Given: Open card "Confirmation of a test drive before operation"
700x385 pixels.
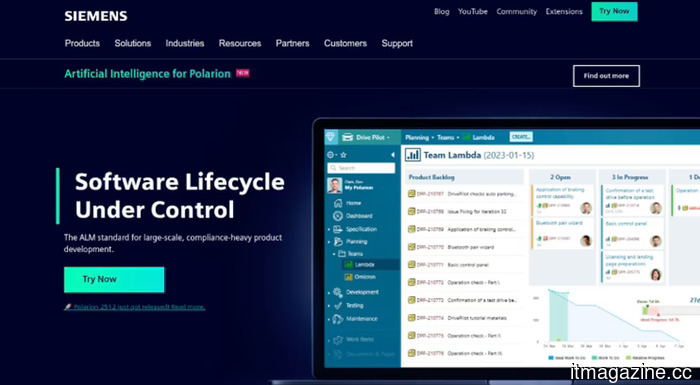Looking at the screenshot, I should coord(632,200).
